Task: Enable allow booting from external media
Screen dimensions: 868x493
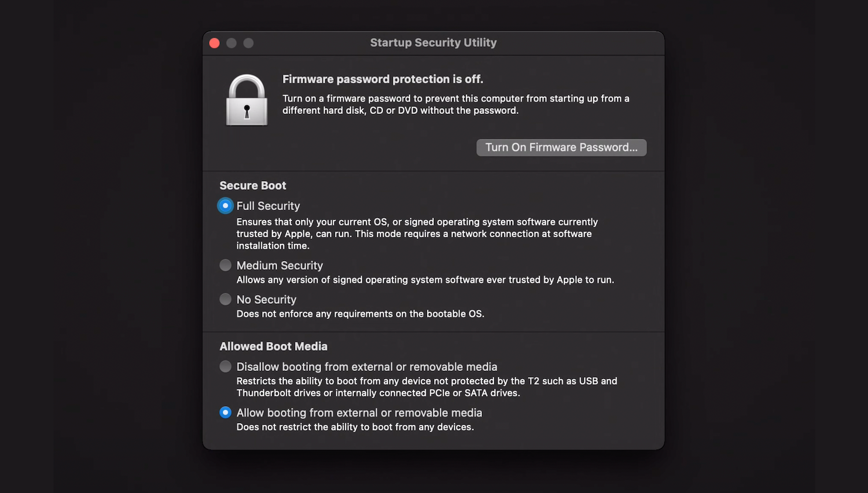Action: [225, 413]
